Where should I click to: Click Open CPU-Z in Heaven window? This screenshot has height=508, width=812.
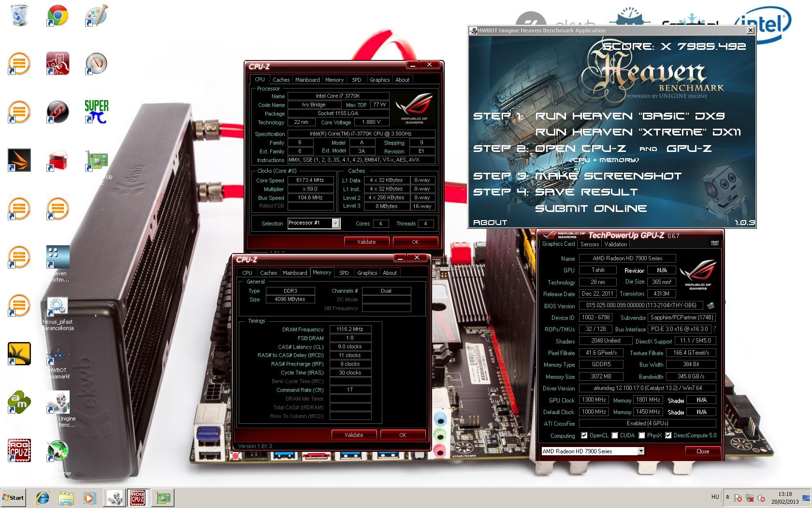tap(580, 149)
